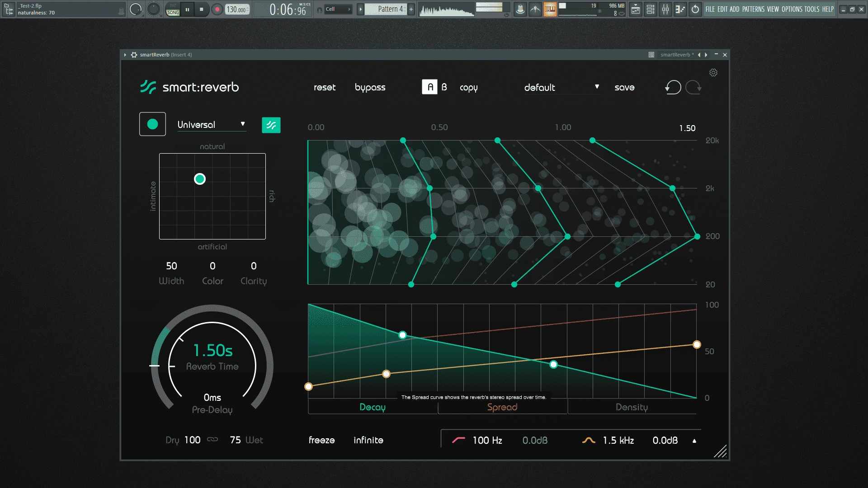
Task: Click the 1.5 kHz filter frequency
Action: (x=618, y=440)
